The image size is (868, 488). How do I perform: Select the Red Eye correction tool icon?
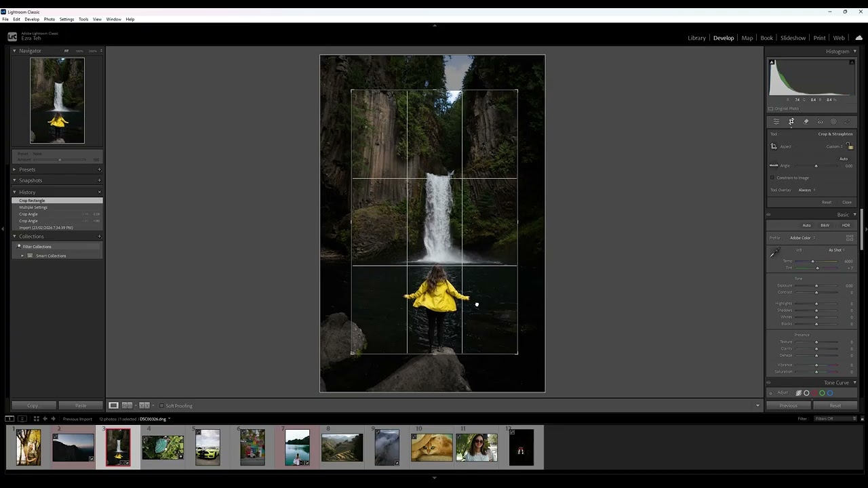point(820,122)
